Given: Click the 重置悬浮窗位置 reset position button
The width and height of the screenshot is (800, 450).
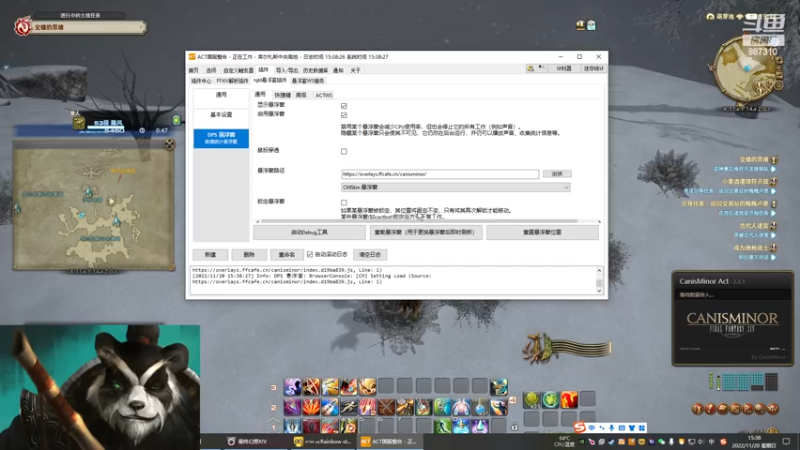Looking at the screenshot, I should point(542,232).
